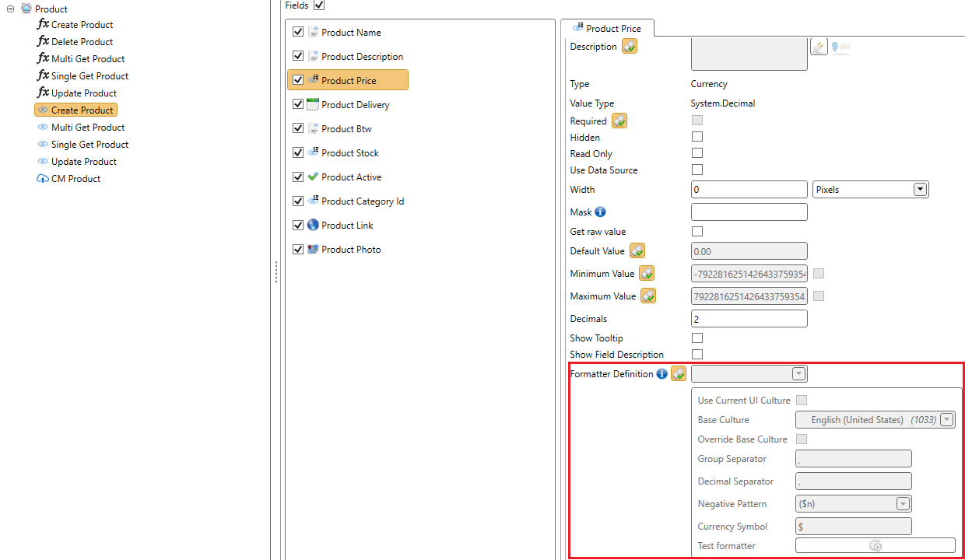Viewport: 965px width, 560px height.
Task: Click the override icon next to Formatter Definition
Action: tap(679, 373)
